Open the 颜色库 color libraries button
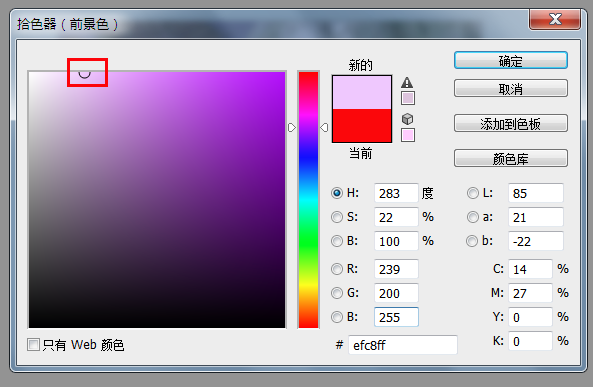Screen dimensions: 593x387 511,158
